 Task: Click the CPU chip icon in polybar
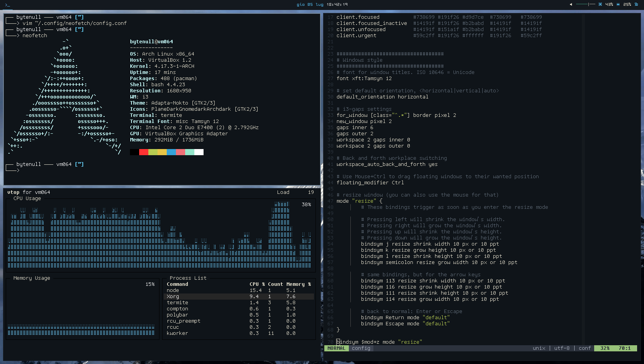tap(600, 5)
